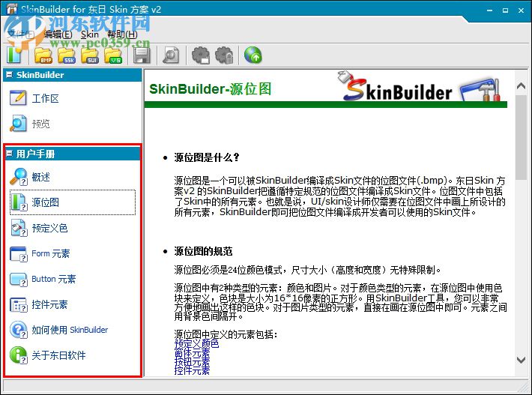Follow the 窗体元素 link

[192, 353]
